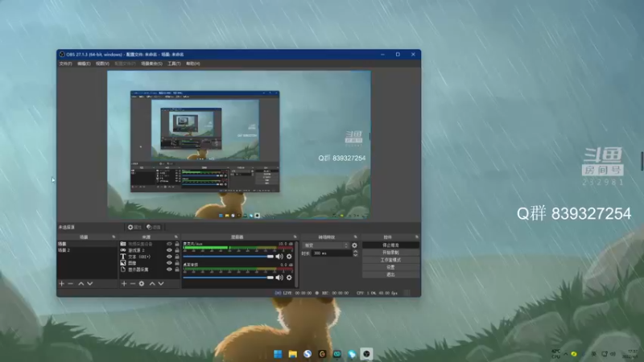The image size is (644, 362).
Task: Click the LIVE broadcast status icon
Action: tap(278, 293)
